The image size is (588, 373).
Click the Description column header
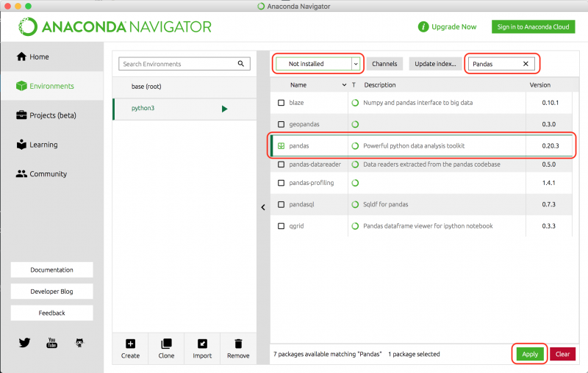380,85
